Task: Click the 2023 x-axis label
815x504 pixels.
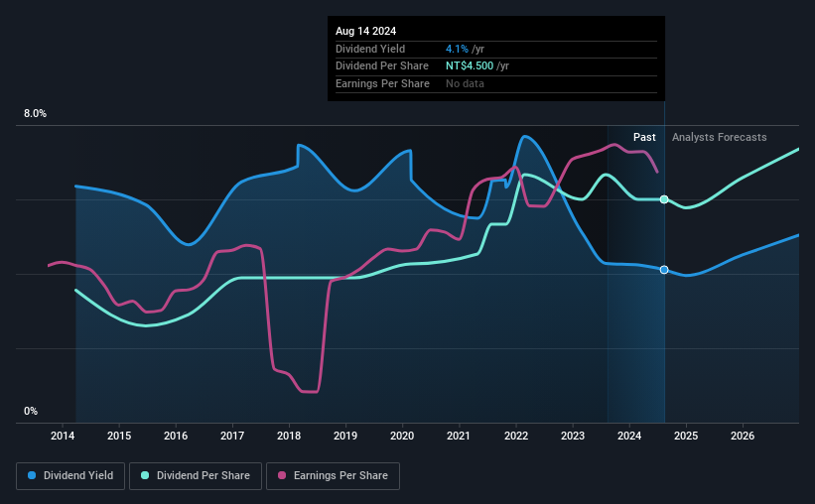Action: coord(573,436)
